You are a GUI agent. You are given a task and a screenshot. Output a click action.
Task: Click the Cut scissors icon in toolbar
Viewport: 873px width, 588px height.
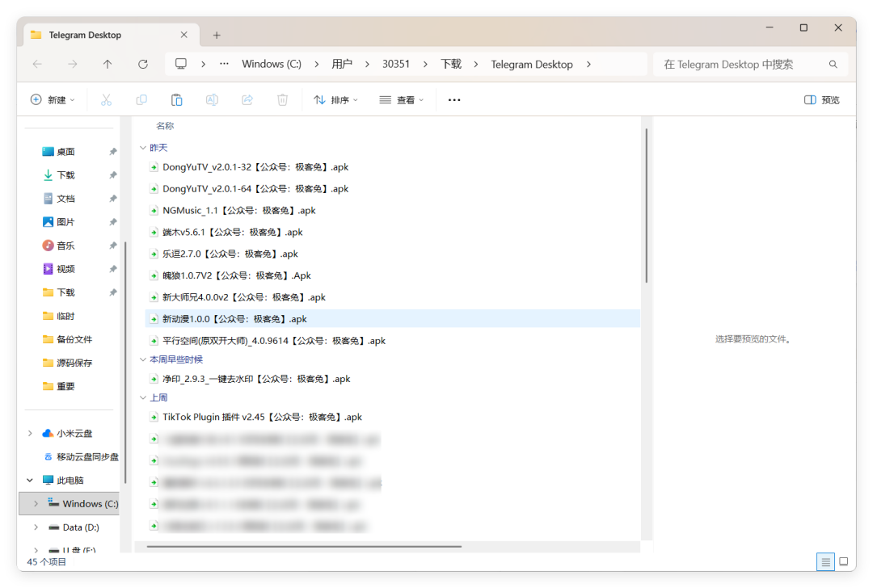pos(106,100)
